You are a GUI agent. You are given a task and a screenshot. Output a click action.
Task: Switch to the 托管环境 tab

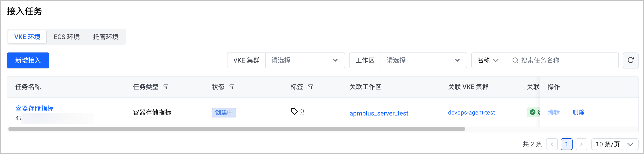106,37
